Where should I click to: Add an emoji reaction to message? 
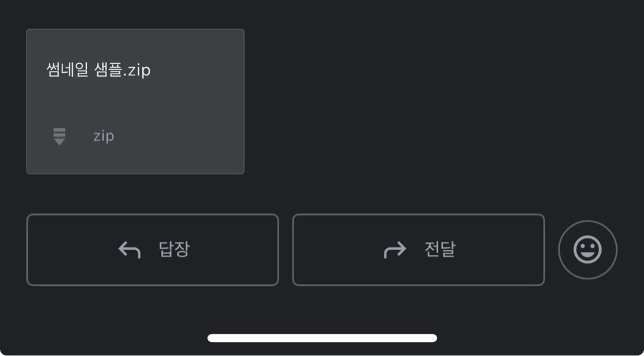pos(587,250)
